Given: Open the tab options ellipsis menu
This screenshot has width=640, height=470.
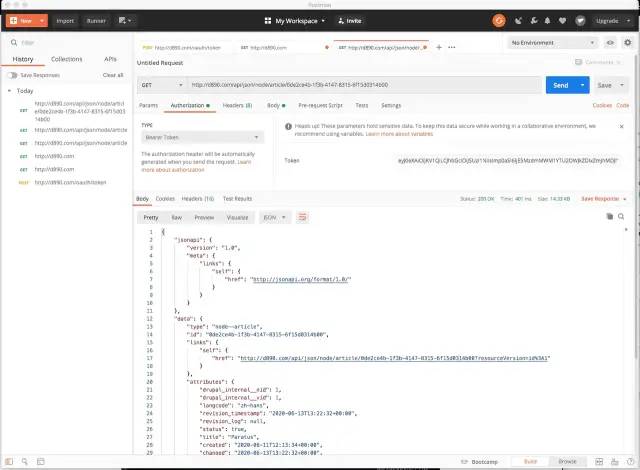Looking at the screenshot, I should (x=451, y=47).
